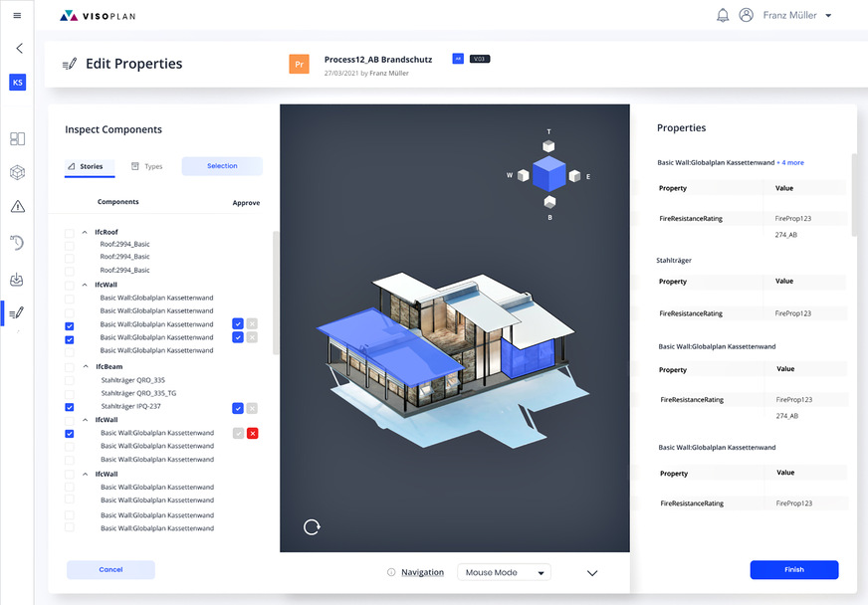Uncheck the Stahlträger IPQ-237 checkbox

pyautogui.click(x=69, y=407)
